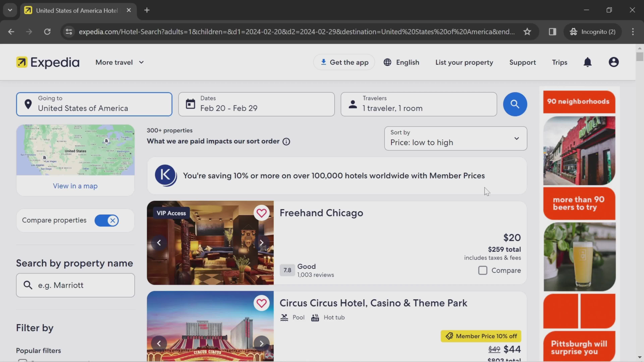Image resolution: width=644 pixels, height=362 pixels.
Task: Open the Dates picker field
Action: [x=256, y=104]
